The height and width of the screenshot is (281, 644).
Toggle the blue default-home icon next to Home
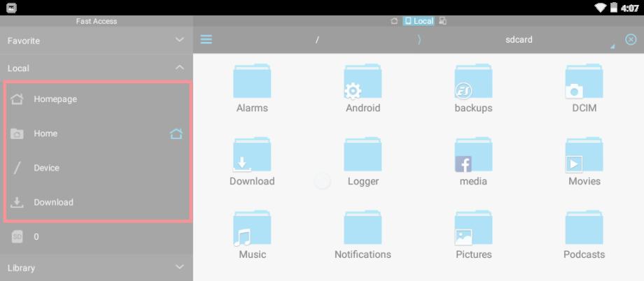pos(176,134)
